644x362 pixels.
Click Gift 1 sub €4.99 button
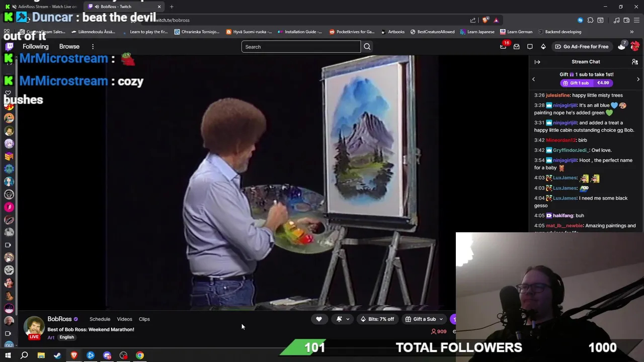click(586, 83)
